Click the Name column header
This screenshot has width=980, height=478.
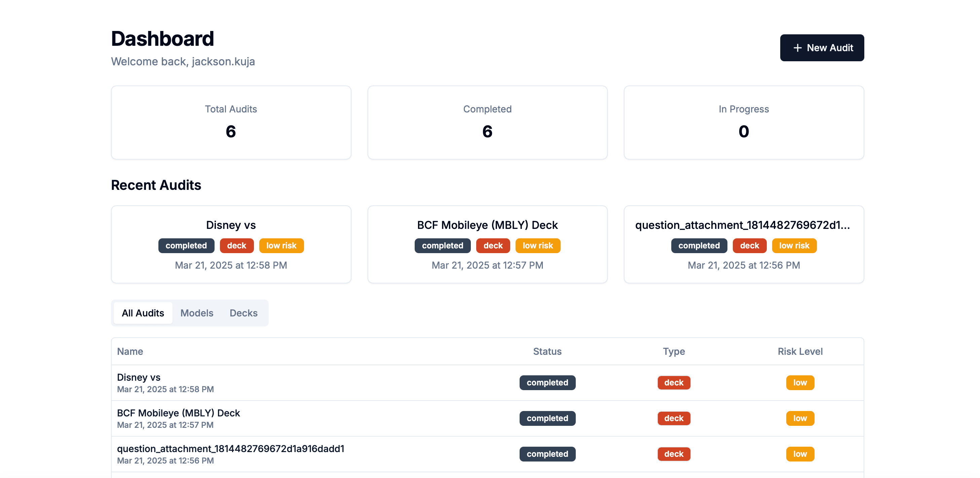tap(130, 351)
